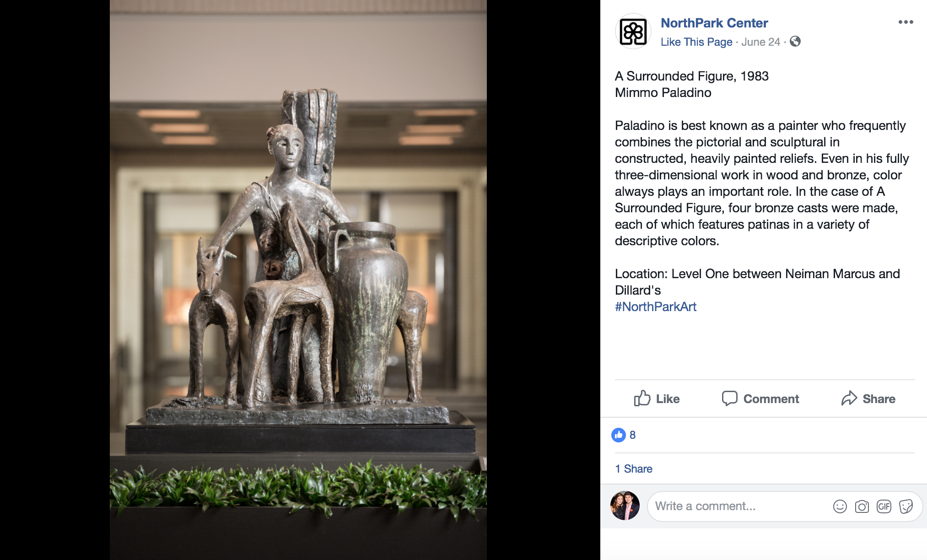927x560 pixels.
Task: Click Like This Page link
Action: 696,42
